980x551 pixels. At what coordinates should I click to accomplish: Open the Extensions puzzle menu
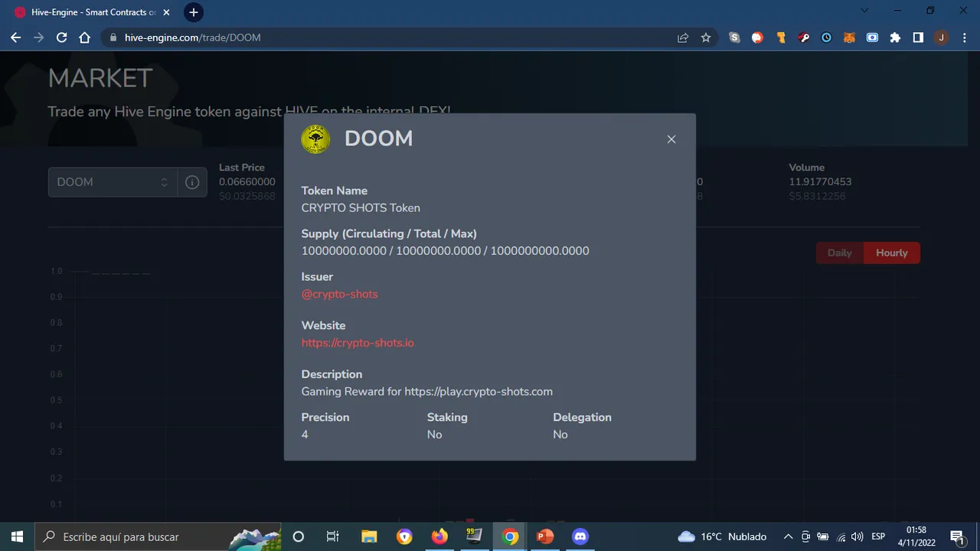895,37
